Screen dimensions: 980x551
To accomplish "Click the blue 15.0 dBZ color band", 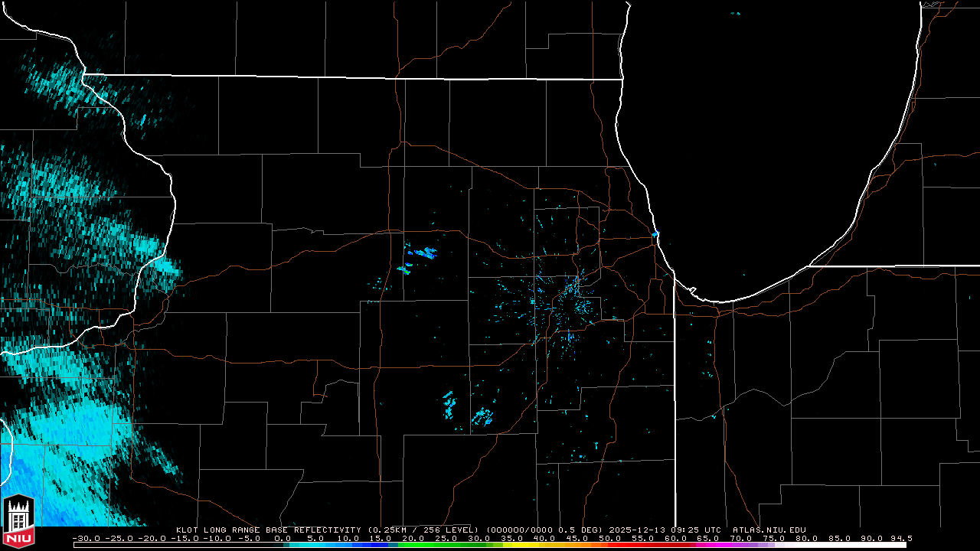I will [381, 545].
